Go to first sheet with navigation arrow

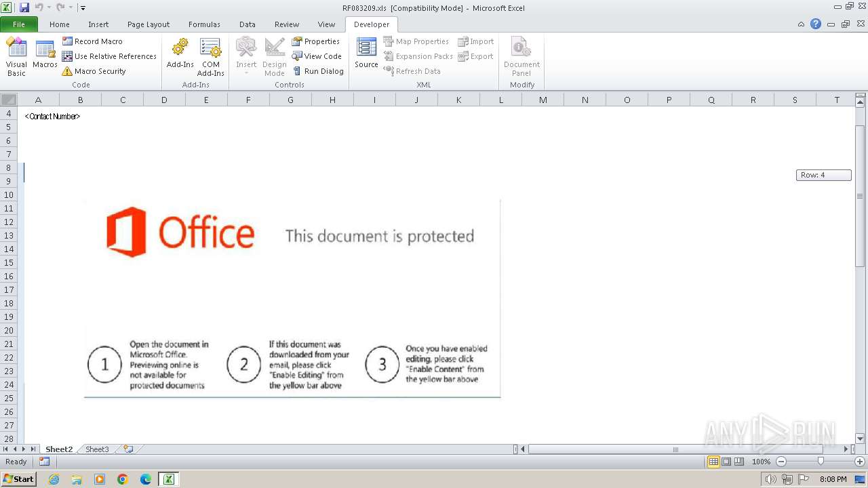point(6,449)
